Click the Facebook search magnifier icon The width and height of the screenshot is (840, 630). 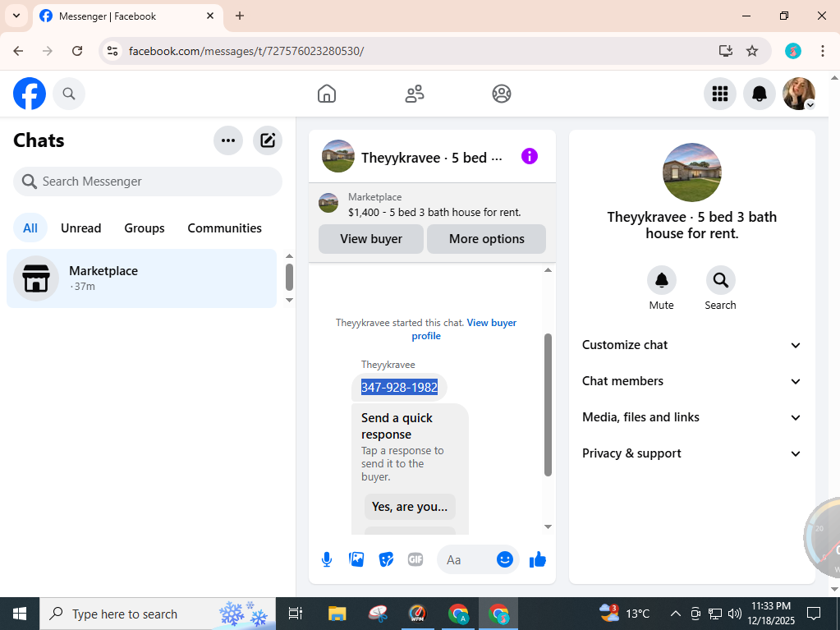(x=69, y=94)
